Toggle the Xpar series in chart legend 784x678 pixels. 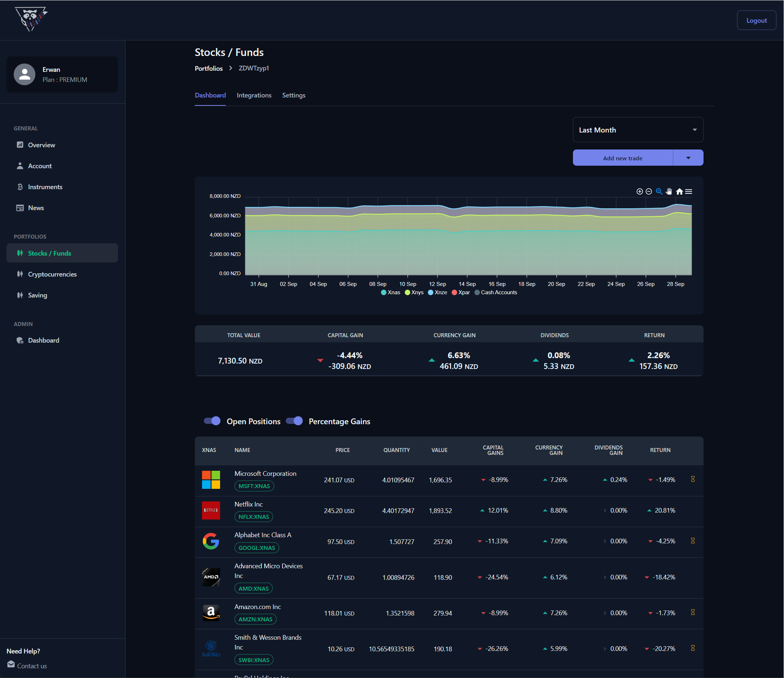click(x=461, y=292)
